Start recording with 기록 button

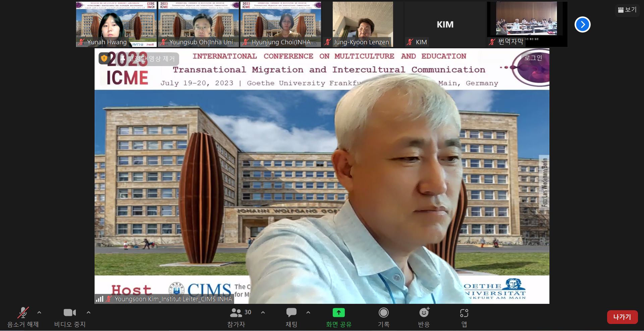(x=384, y=317)
